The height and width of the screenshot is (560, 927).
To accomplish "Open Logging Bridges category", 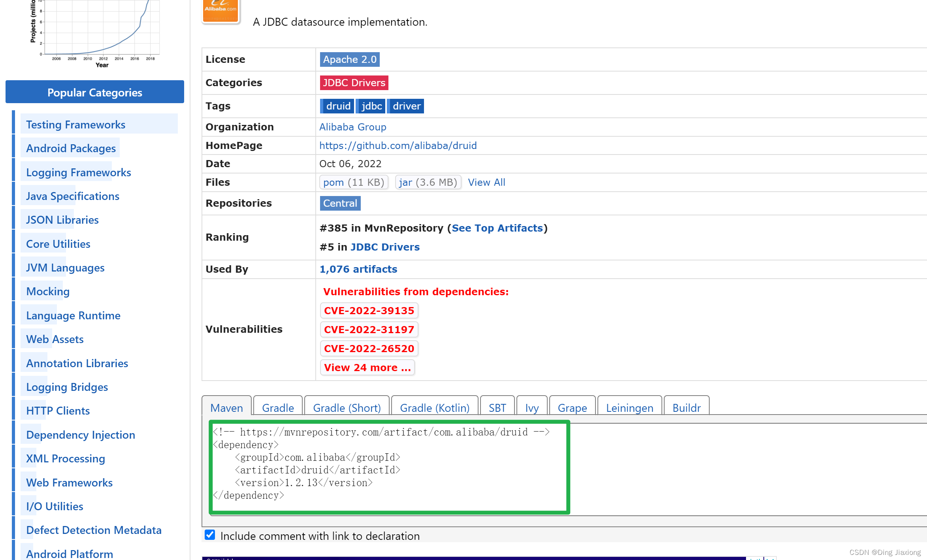I will click(67, 387).
